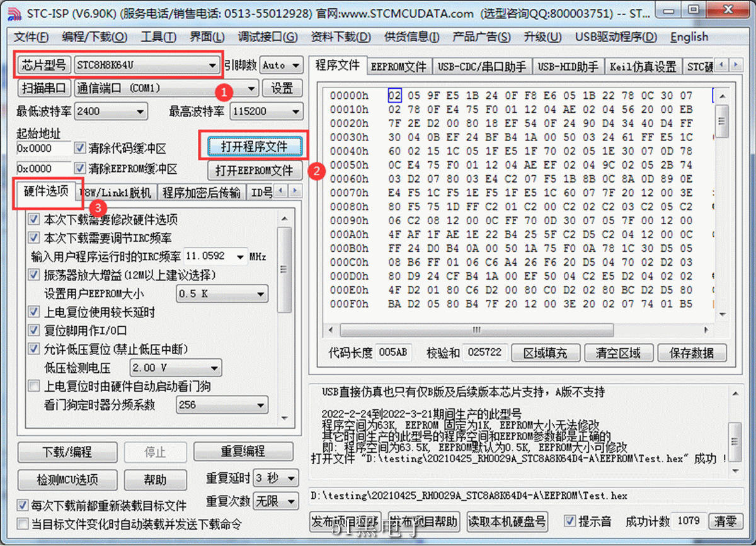Click 检测MCU选项 button
Viewport: 756px width, 546px height.
[x=67, y=480]
